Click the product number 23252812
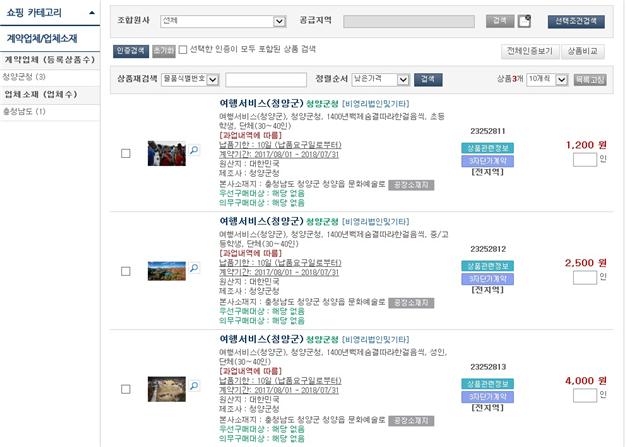Viewport: 626px width, 447px height. pos(488,249)
